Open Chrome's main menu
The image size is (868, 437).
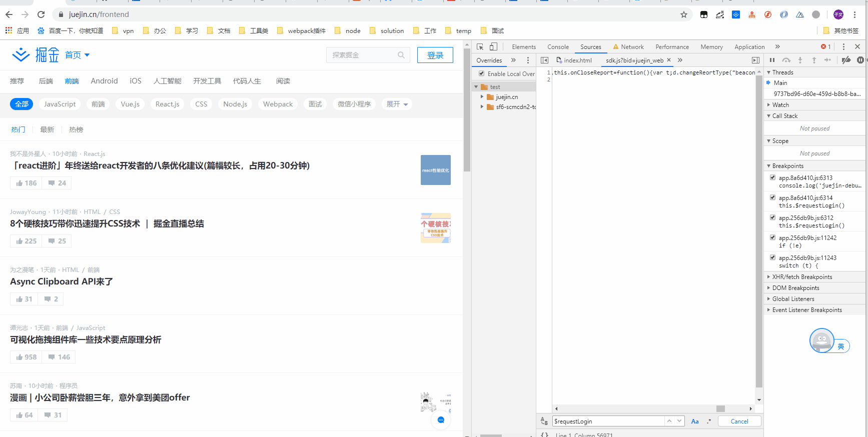click(855, 14)
